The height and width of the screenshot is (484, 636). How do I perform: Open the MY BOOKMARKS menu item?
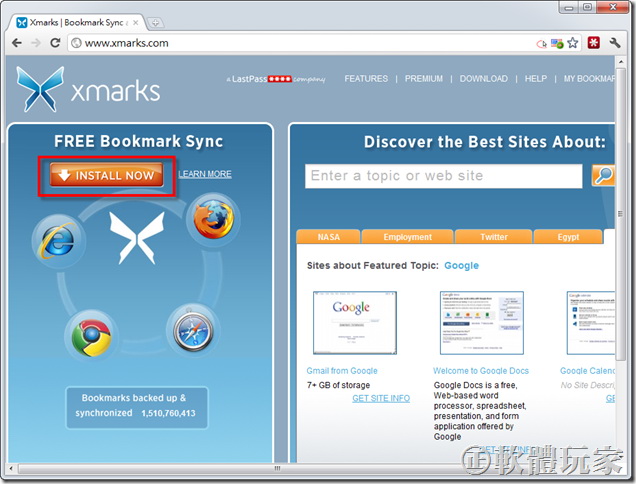pos(589,79)
